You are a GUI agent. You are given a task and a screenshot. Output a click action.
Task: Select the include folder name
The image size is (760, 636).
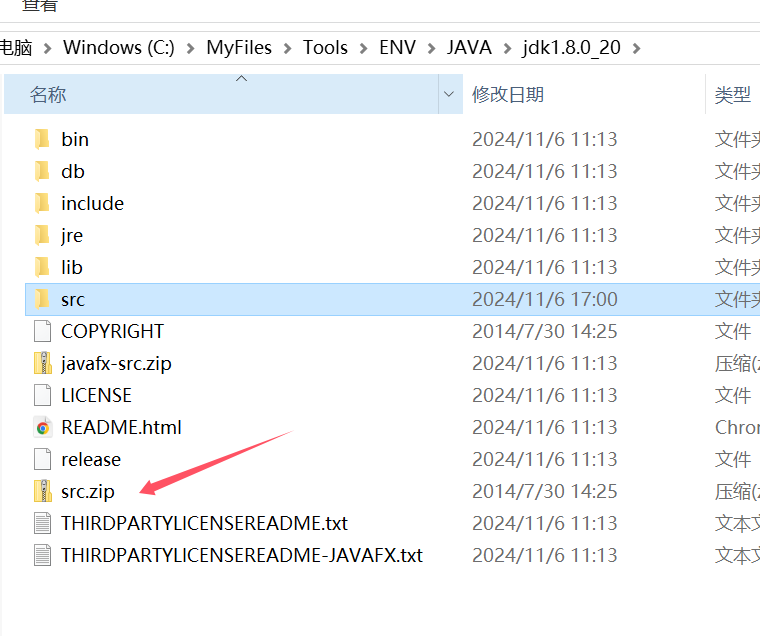93,203
